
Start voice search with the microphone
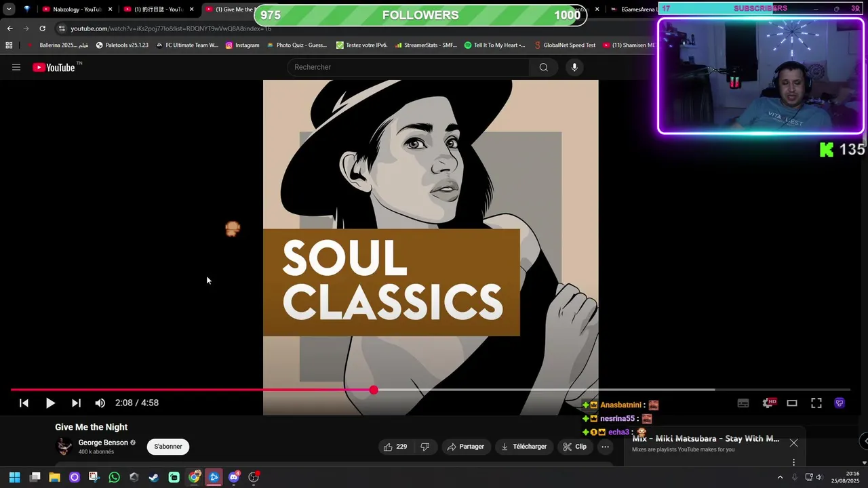(574, 67)
